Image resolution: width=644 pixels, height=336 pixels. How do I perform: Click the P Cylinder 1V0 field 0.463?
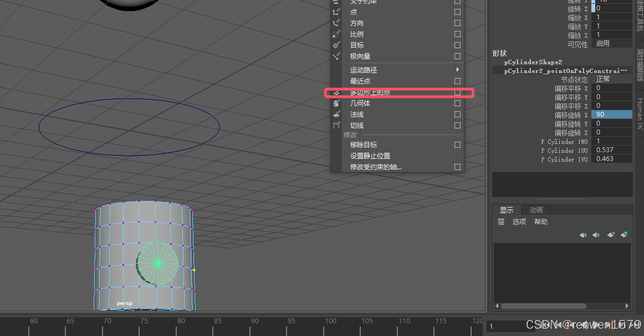[611, 159]
